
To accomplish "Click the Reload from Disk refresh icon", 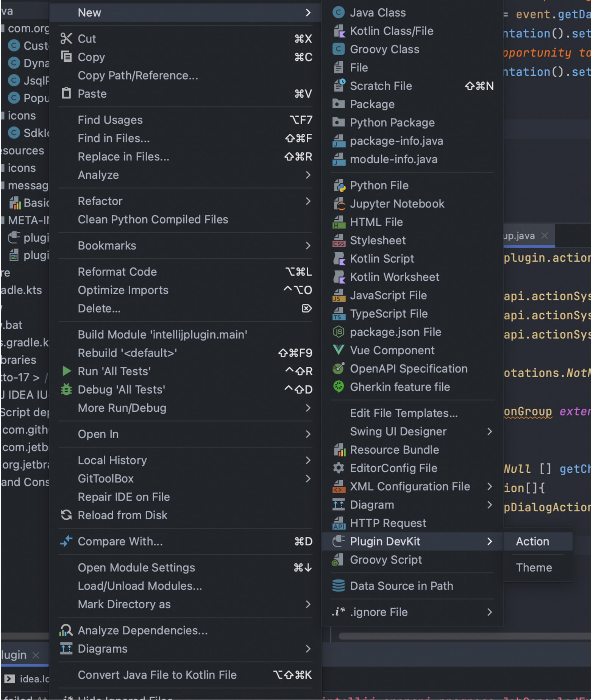I will 67,515.
